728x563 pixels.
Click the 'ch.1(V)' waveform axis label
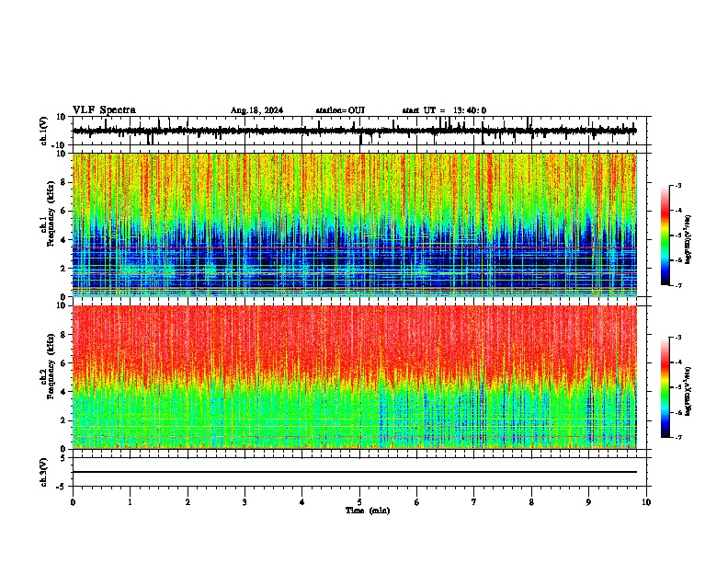coord(44,131)
